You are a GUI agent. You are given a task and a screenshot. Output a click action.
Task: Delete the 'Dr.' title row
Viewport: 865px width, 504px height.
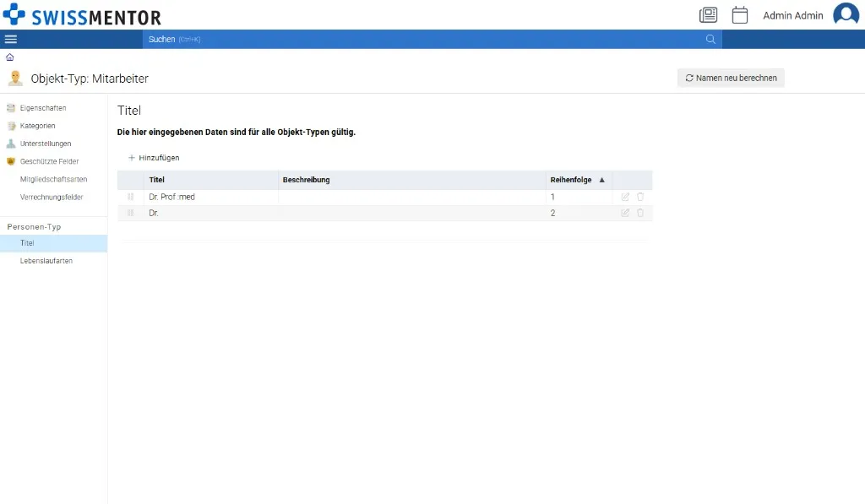click(640, 213)
